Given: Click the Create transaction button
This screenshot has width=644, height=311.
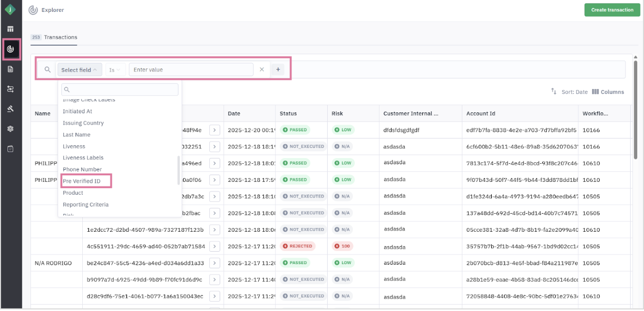Looking at the screenshot, I should 612,10.
